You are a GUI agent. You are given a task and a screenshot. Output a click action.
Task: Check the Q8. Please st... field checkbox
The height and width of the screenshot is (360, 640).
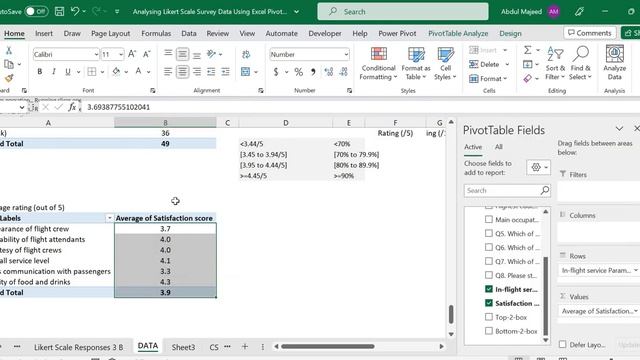coord(489,275)
